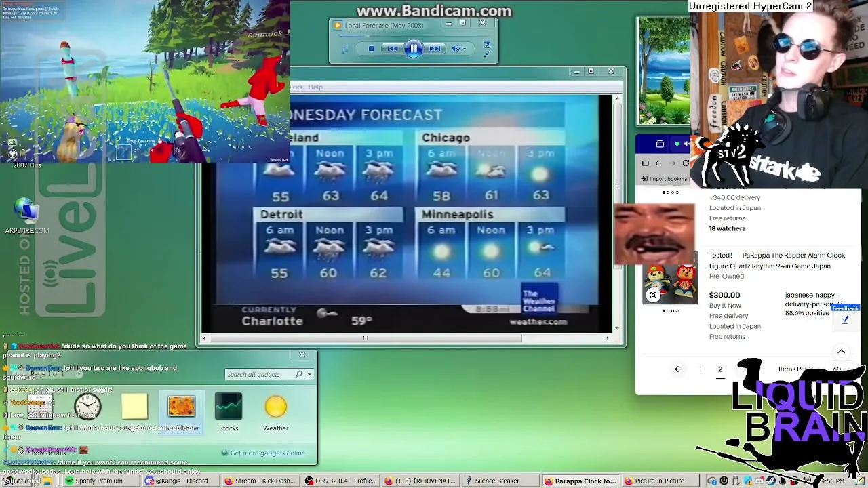Click the scroll-down arrow of weather window
This screenshot has width=868, height=488.
[x=616, y=328]
